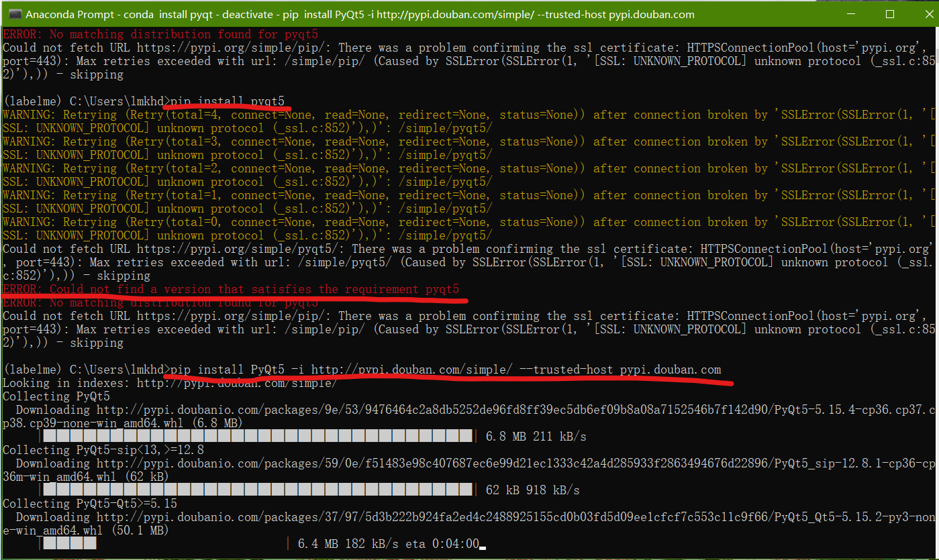The width and height of the screenshot is (939, 560).
Task: Click the partially filled 50.1 MB progress bar
Action: tap(164, 544)
